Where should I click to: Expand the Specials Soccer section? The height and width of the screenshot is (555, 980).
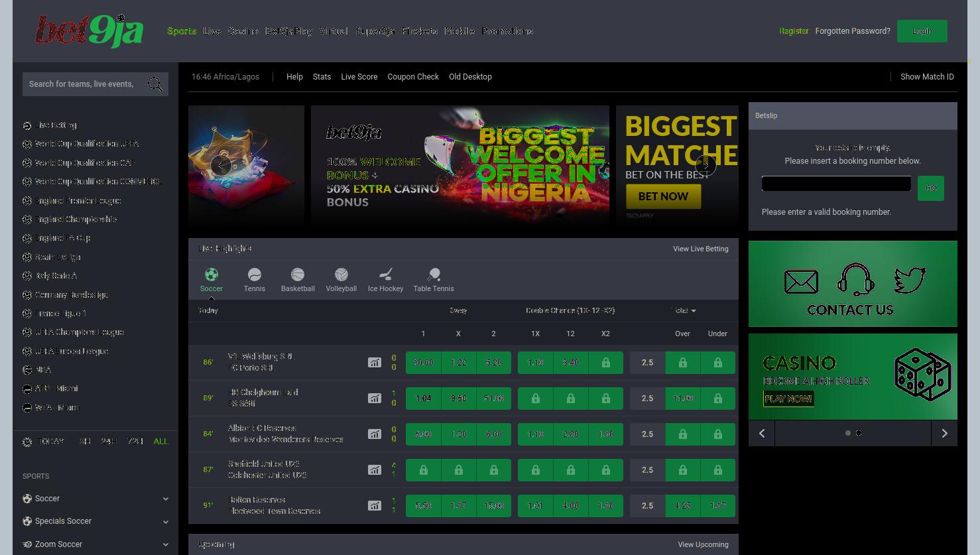(95, 521)
